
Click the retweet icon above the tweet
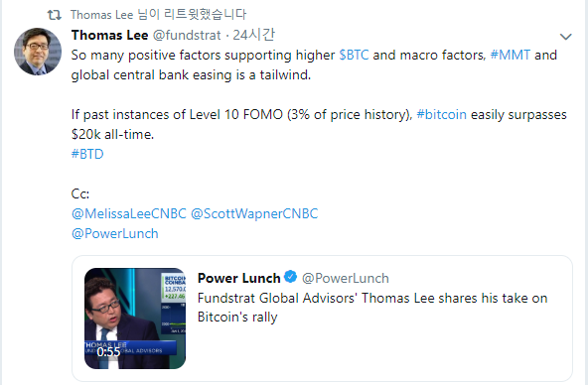(55, 15)
